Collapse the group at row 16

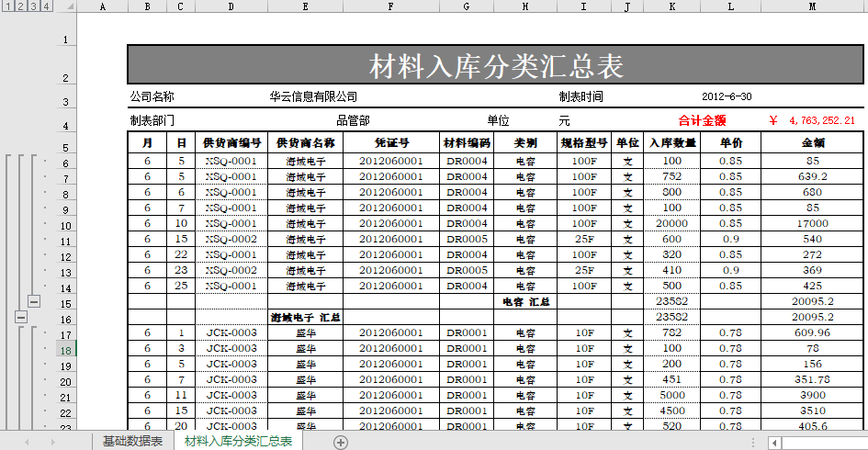point(21,317)
